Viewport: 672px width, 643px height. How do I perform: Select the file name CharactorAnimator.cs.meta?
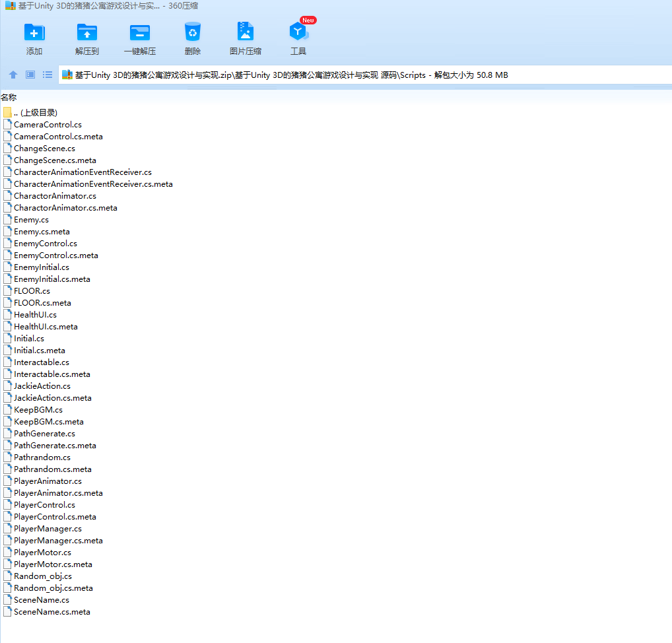pyautogui.click(x=65, y=208)
